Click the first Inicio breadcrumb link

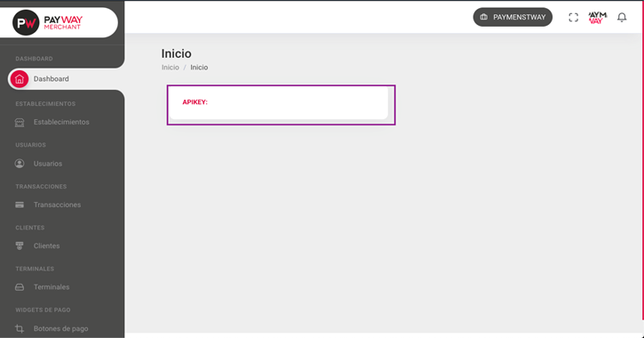(170, 68)
